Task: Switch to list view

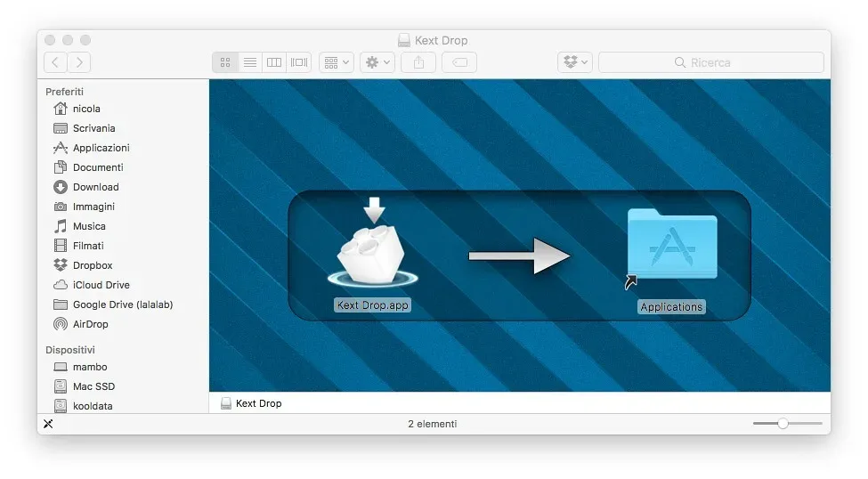Action: pyautogui.click(x=250, y=62)
